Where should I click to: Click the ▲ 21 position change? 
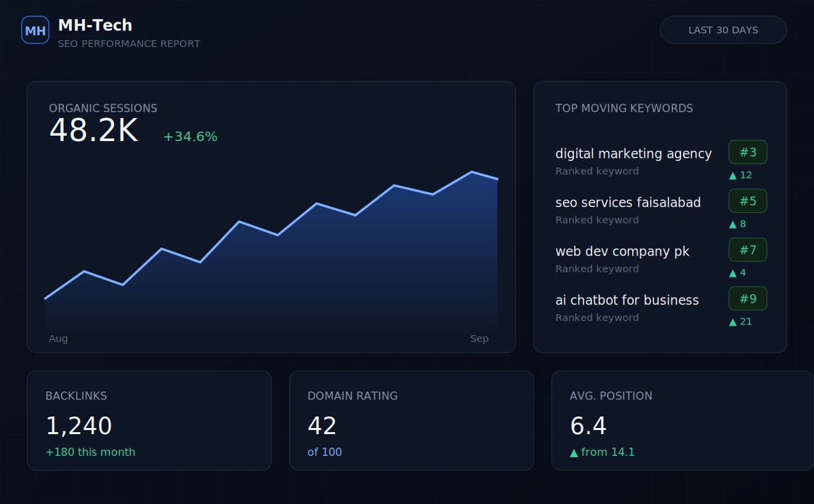(x=740, y=322)
